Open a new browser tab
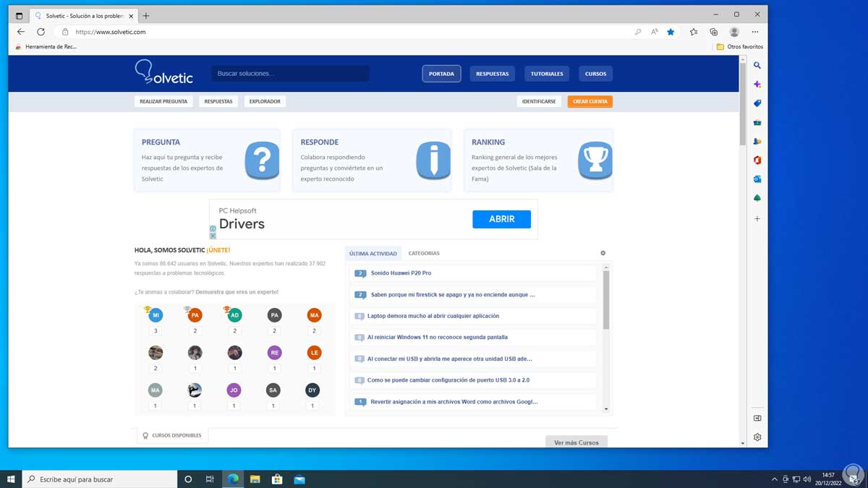 (146, 15)
